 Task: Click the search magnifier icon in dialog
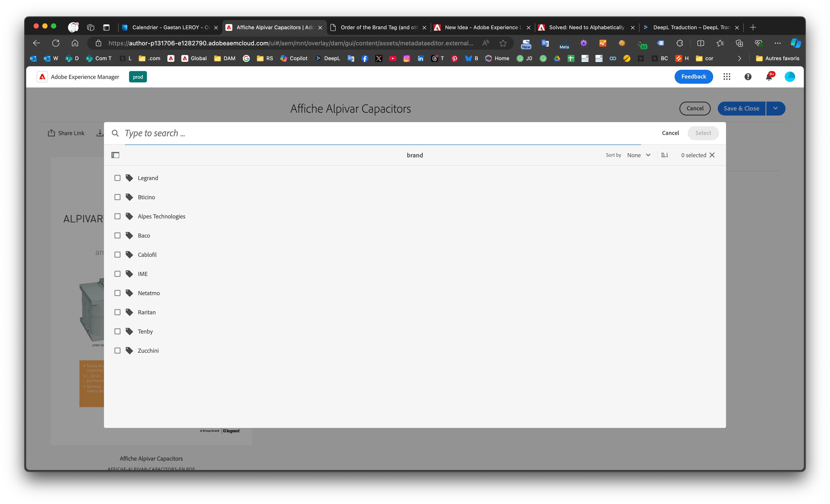pyautogui.click(x=115, y=133)
